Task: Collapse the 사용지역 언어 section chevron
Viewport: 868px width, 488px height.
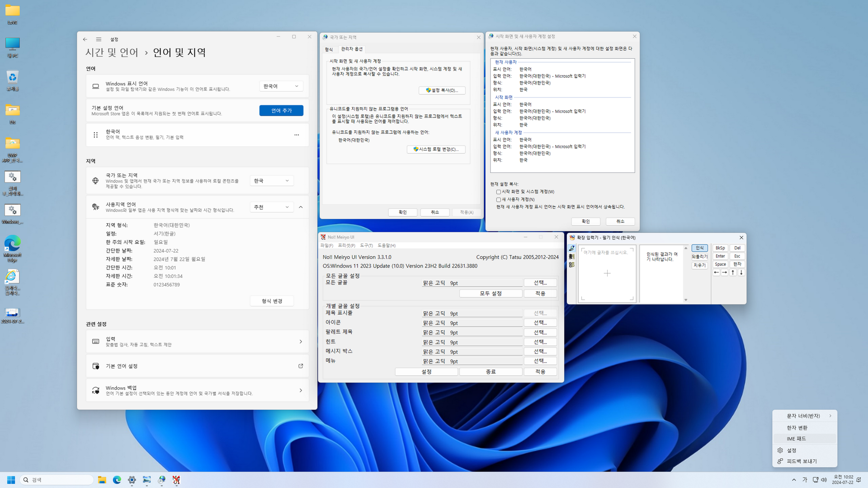Action: [301, 207]
